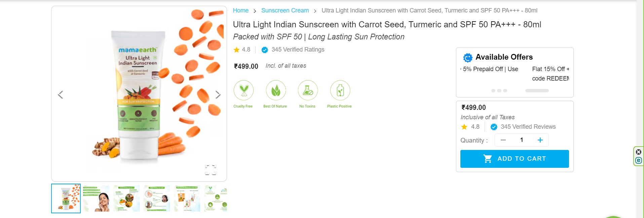Open Sunscreen Cream breadcrumb category

(285, 10)
